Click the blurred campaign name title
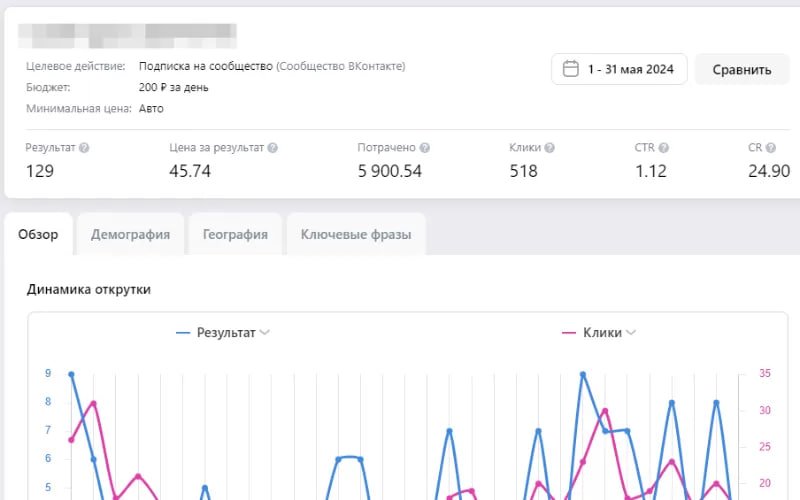The height and width of the screenshot is (500, 800). [128, 36]
